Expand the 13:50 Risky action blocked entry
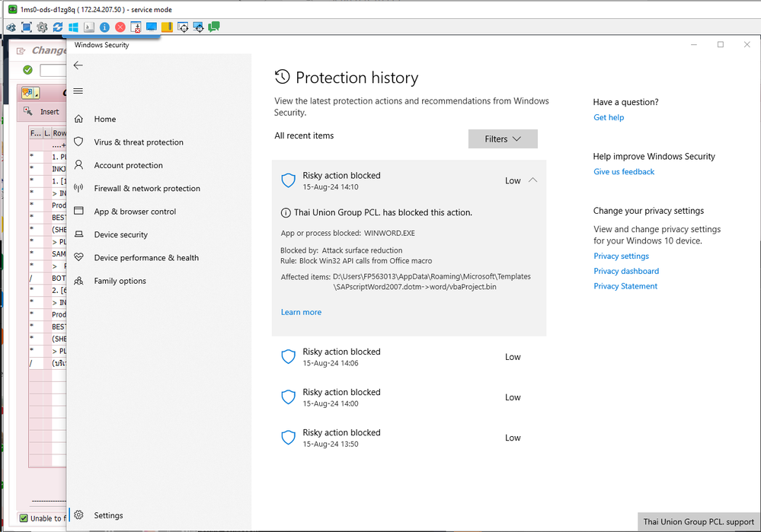Screen dimensions: 761x532 point(408,438)
